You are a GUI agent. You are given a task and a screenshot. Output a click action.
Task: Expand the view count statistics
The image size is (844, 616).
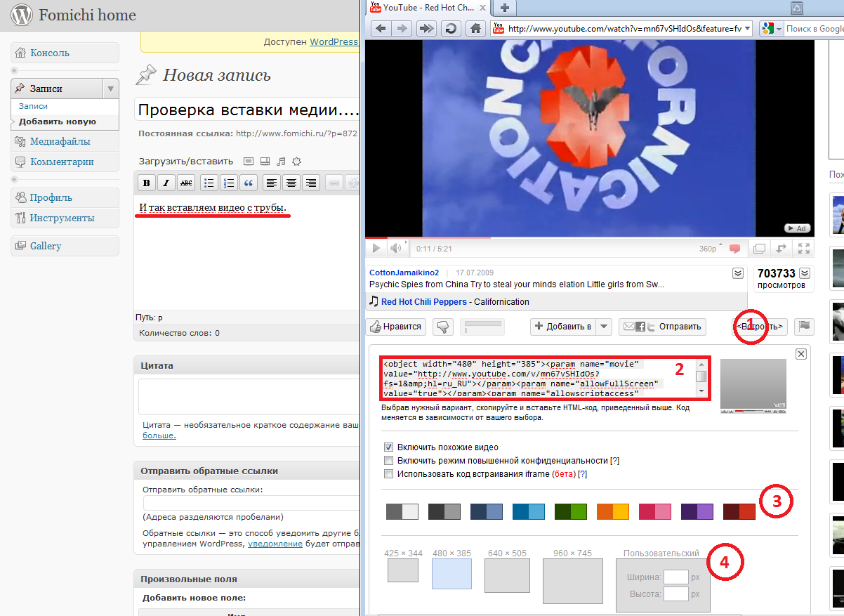pyautogui.click(x=805, y=273)
